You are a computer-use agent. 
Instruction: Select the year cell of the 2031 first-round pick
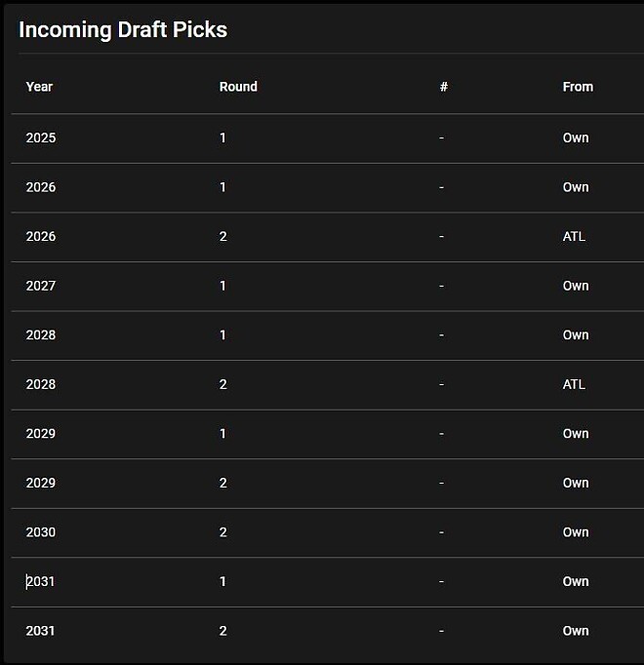[41, 581]
